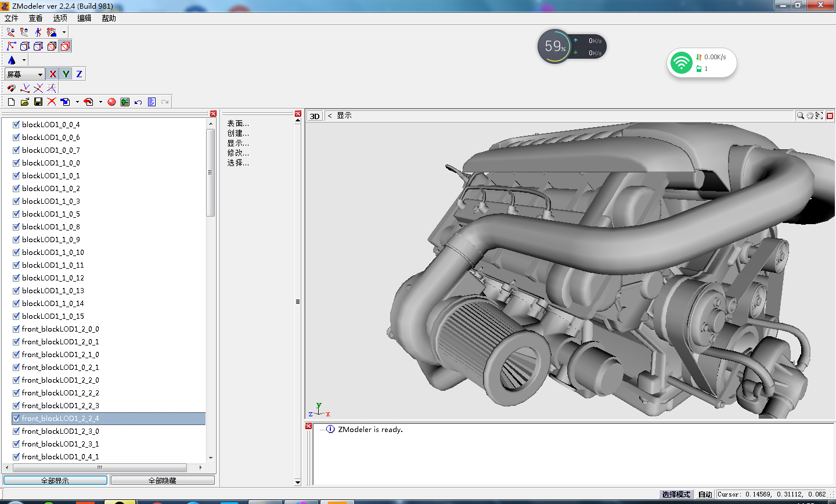
Task: Click the object list vertical scrollbar thumb
Action: click(210, 172)
